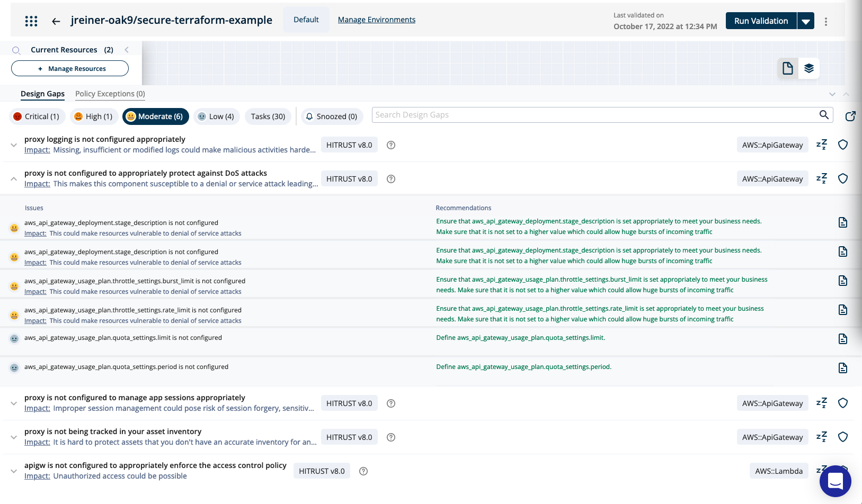This screenshot has width=862, height=504.
Task: Open the Manage Environments link
Action: point(377,20)
